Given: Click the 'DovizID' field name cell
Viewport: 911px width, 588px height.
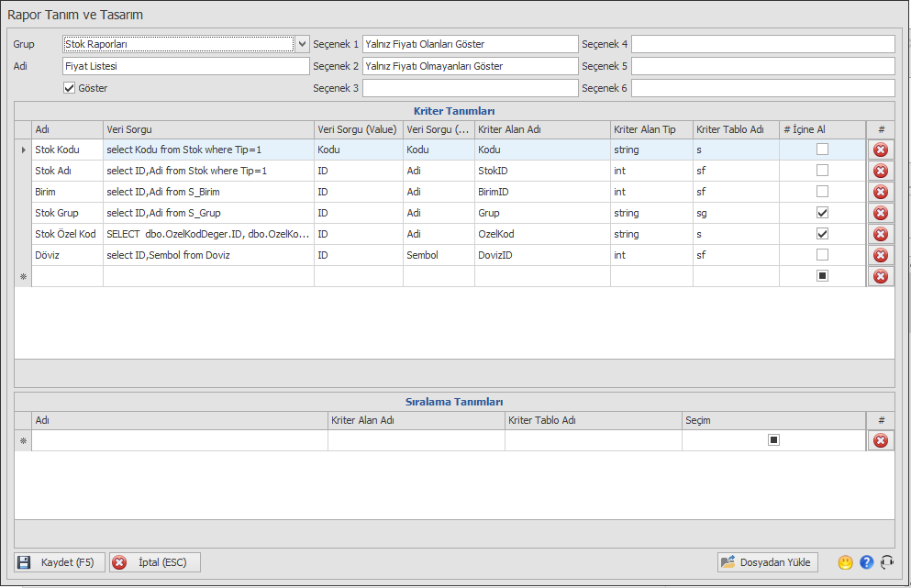Looking at the screenshot, I should click(542, 255).
